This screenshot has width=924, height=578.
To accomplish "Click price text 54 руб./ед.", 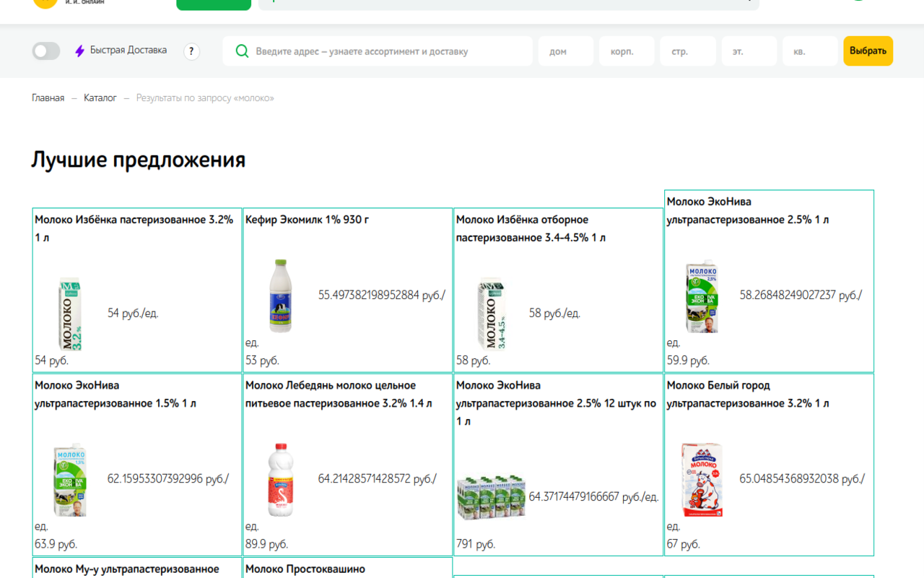I will click(x=133, y=314).
